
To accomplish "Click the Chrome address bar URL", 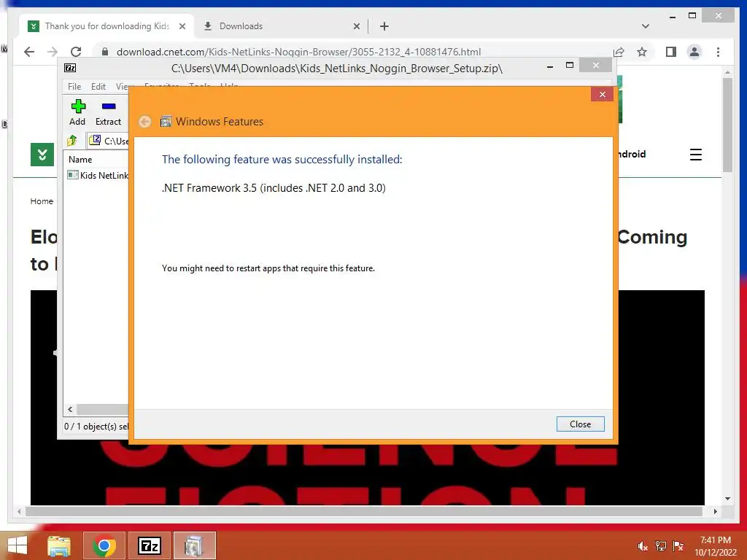I will tap(298, 52).
